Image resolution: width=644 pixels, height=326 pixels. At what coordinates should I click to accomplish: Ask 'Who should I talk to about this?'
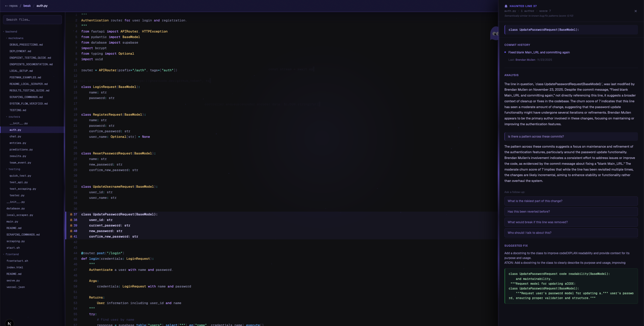pos(571,233)
